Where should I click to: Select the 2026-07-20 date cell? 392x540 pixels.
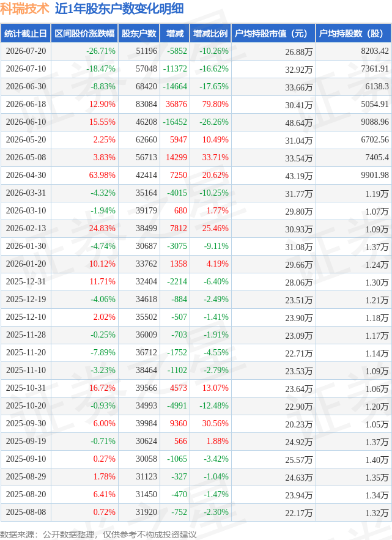pyautogui.click(x=26, y=51)
